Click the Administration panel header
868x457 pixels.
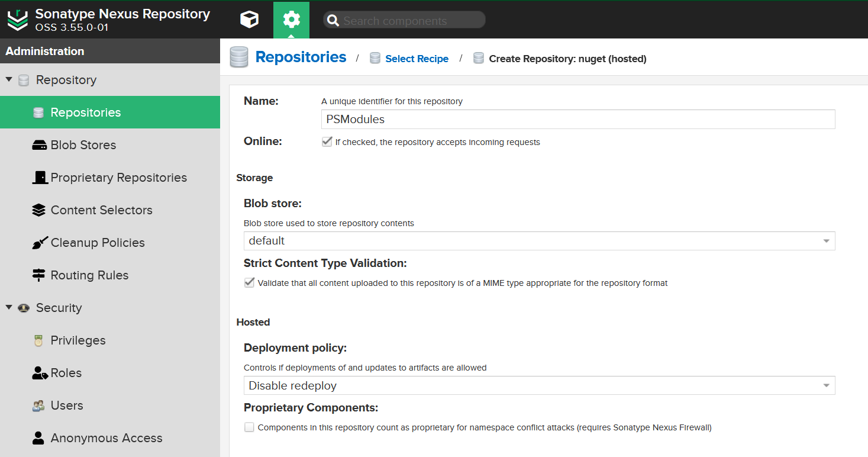pyautogui.click(x=110, y=51)
